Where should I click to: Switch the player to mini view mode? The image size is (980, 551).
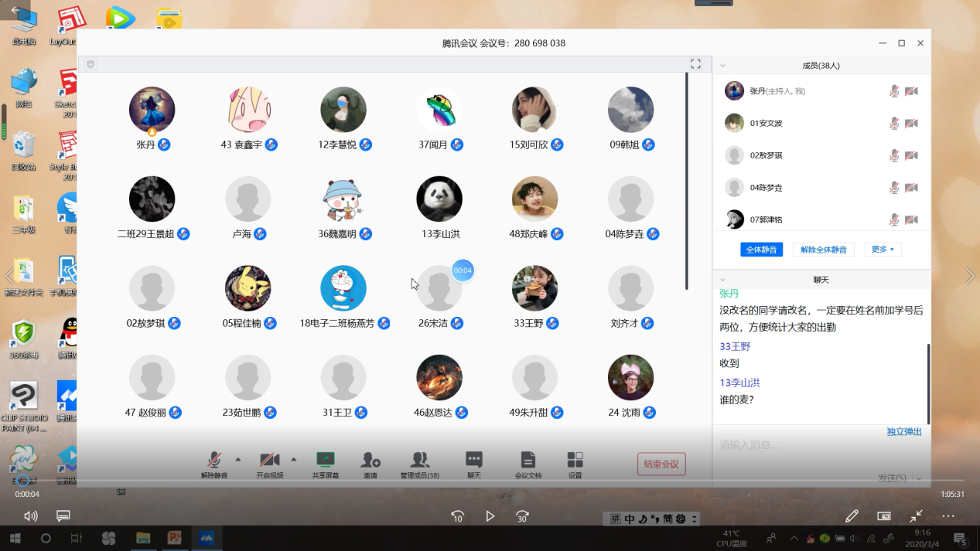[884, 515]
